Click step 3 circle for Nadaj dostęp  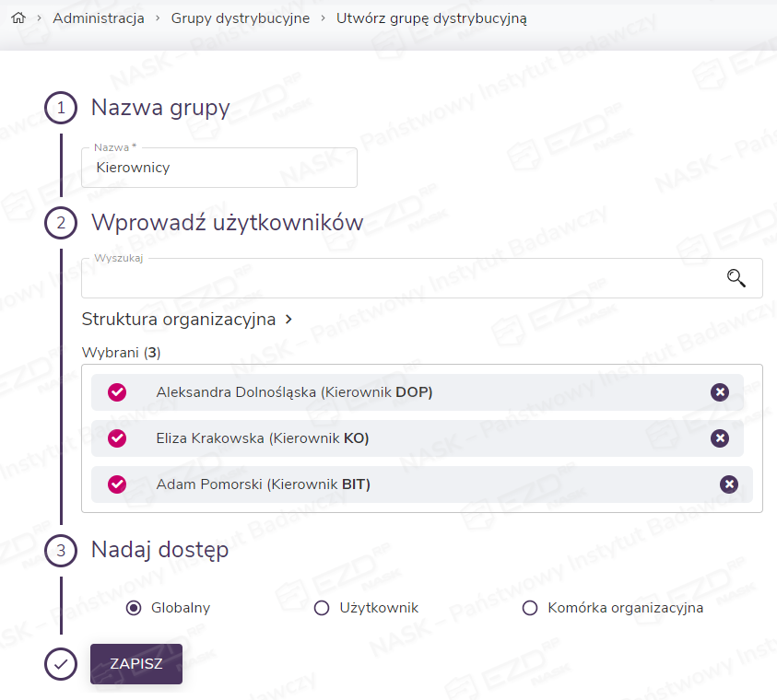[61, 552]
